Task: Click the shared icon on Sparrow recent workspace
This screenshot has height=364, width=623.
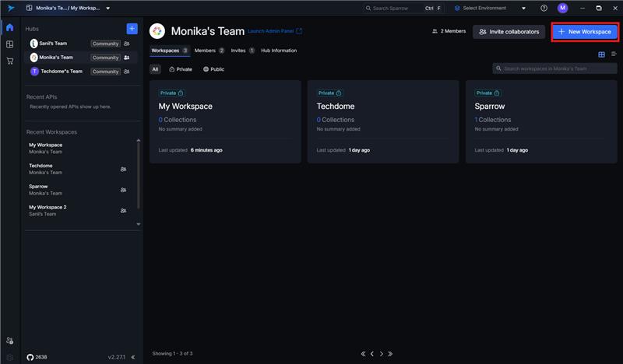Action: pos(124,190)
